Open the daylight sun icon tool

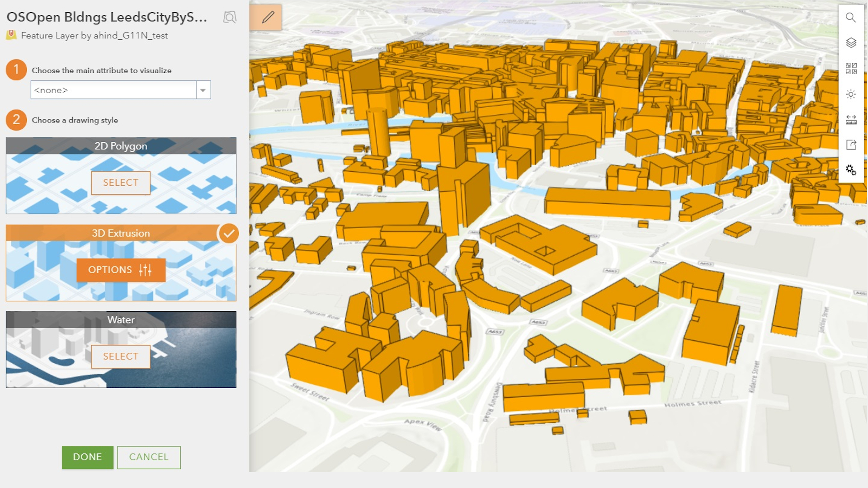click(851, 94)
